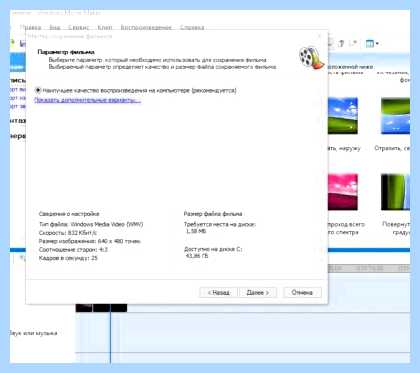
Task: Click the Размер изображения 640 x 480 line
Action: (x=90, y=241)
